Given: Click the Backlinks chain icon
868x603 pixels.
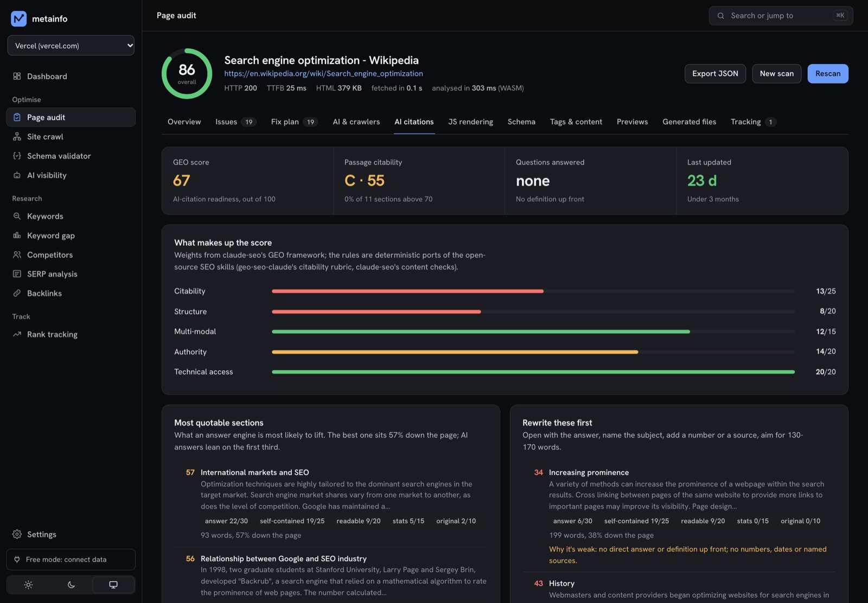Looking at the screenshot, I should tap(17, 293).
